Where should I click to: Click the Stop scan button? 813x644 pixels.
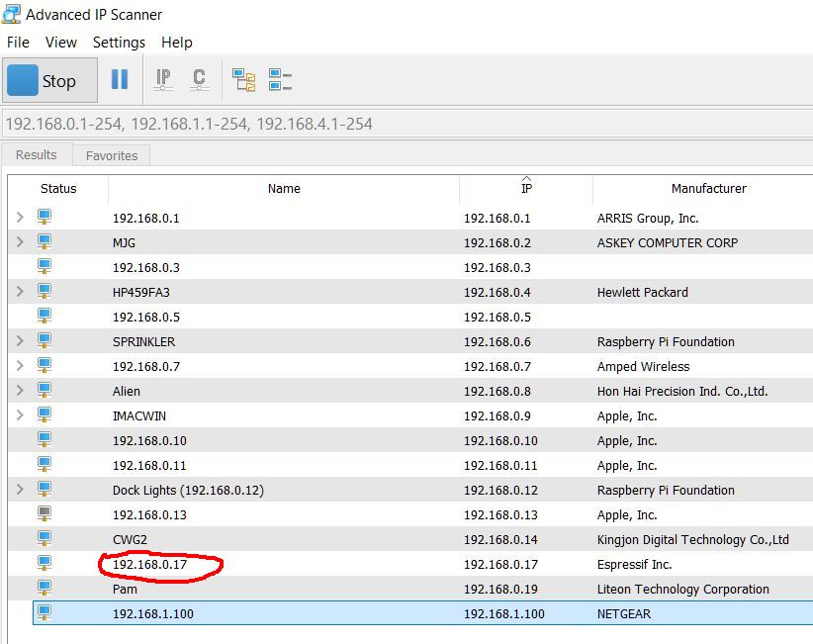(x=51, y=81)
